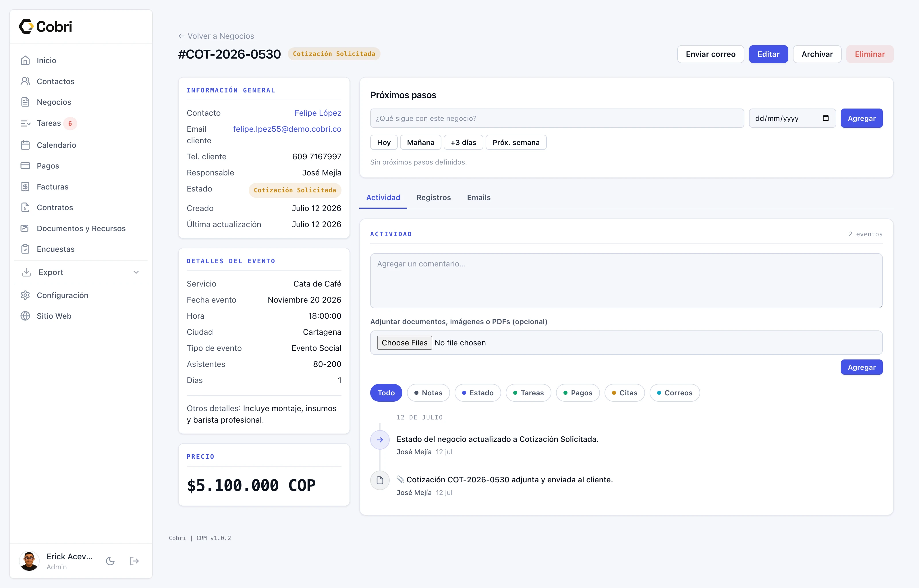This screenshot has height=588, width=919.
Task: Toggle dark mode with the moon icon
Action: click(x=110, y=561)
